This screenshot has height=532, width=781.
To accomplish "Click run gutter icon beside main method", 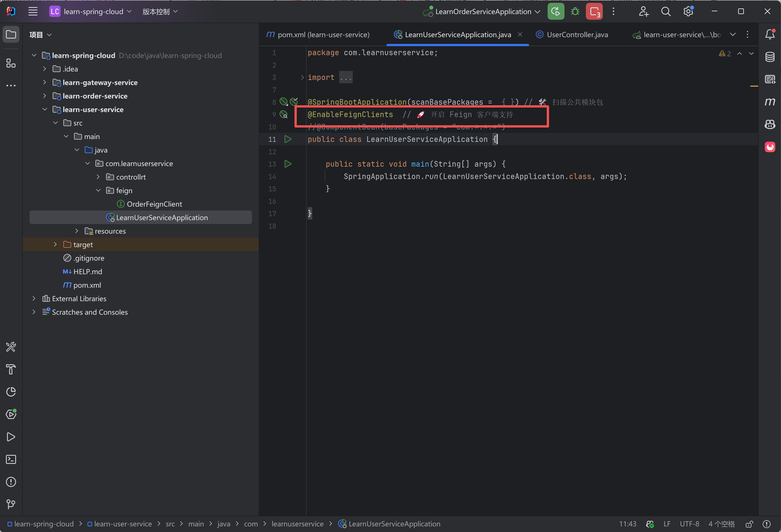I will pos(288,164).
